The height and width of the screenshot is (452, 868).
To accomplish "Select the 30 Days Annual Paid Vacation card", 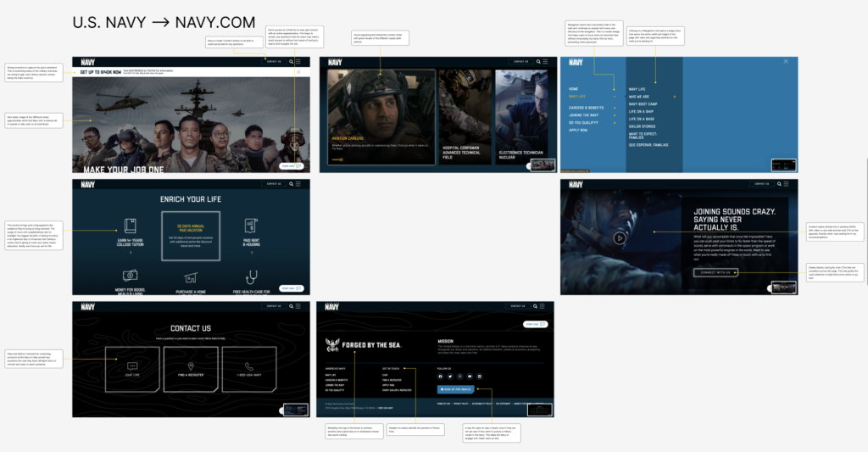I will [x=191, y=236].
